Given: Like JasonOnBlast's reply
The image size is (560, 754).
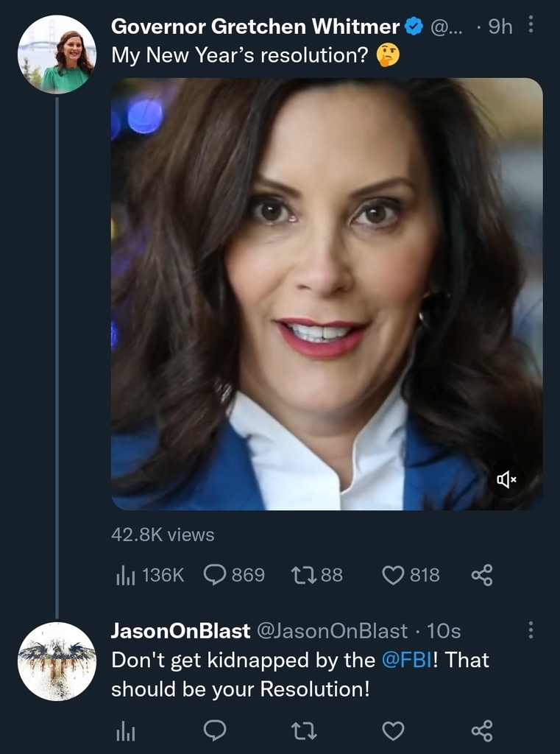Looking at the screenshot, I should 394,730.
